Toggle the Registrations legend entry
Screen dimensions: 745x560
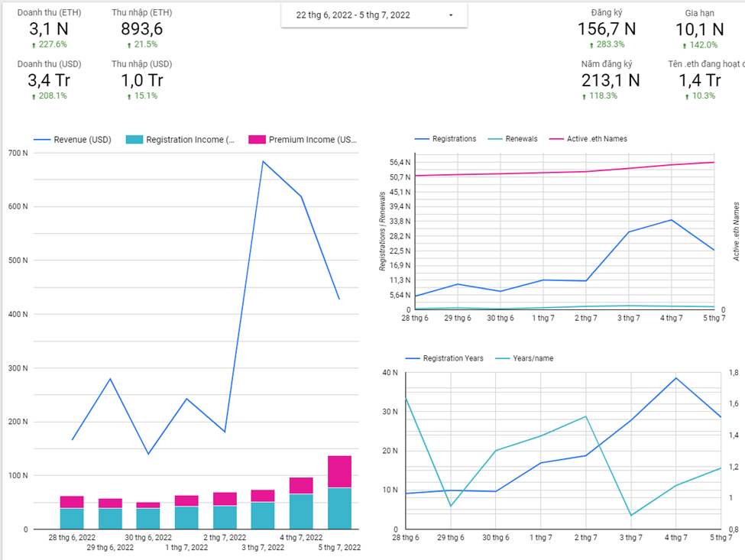445,139
